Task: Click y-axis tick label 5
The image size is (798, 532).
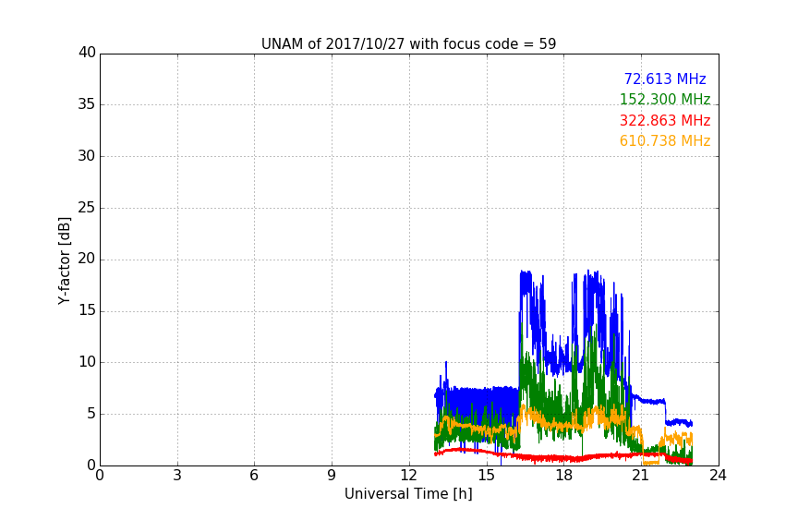Action: pyautogui.click(x=91, y=414)
